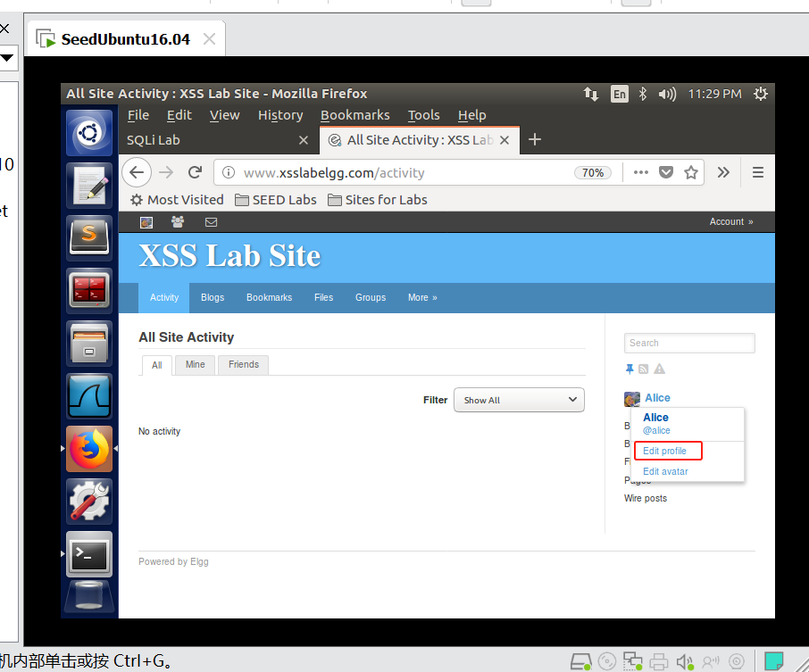Open the Messages envelope in Elgg topbar
The height and width of the screenshot is (672, 809).
211,222
